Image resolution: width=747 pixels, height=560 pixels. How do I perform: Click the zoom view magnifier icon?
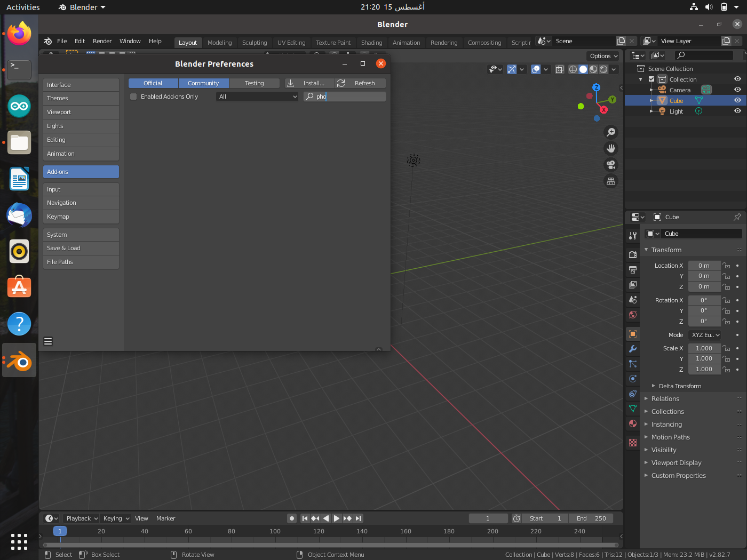(611, 132)
